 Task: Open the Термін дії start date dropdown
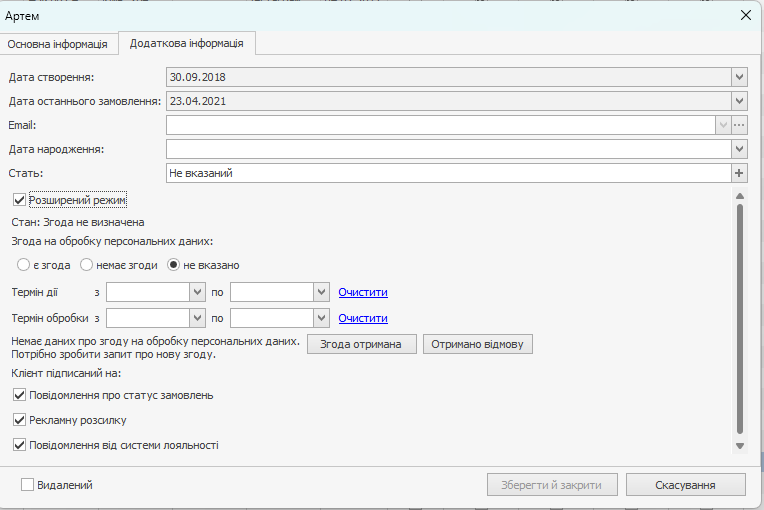tap(196, 292)
